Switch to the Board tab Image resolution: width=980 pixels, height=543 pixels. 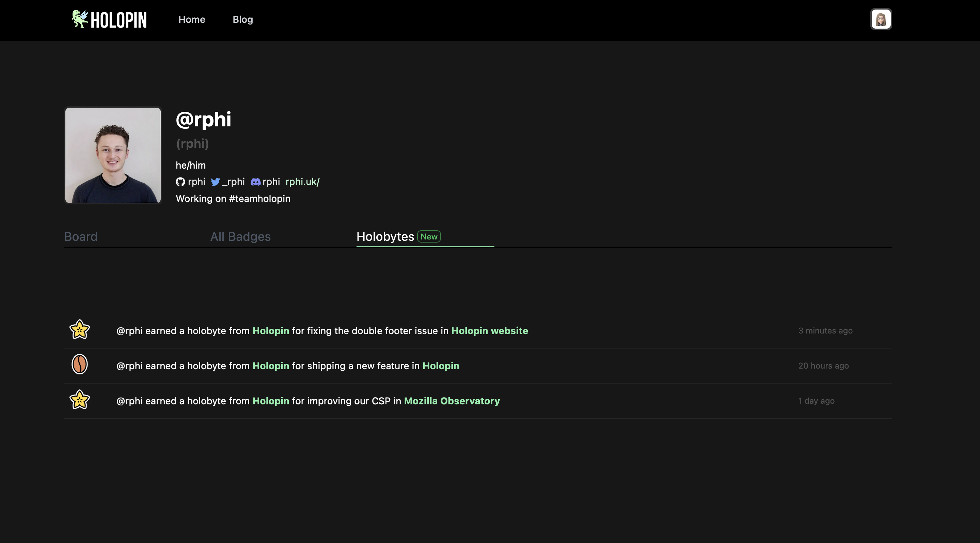[80, 236]
